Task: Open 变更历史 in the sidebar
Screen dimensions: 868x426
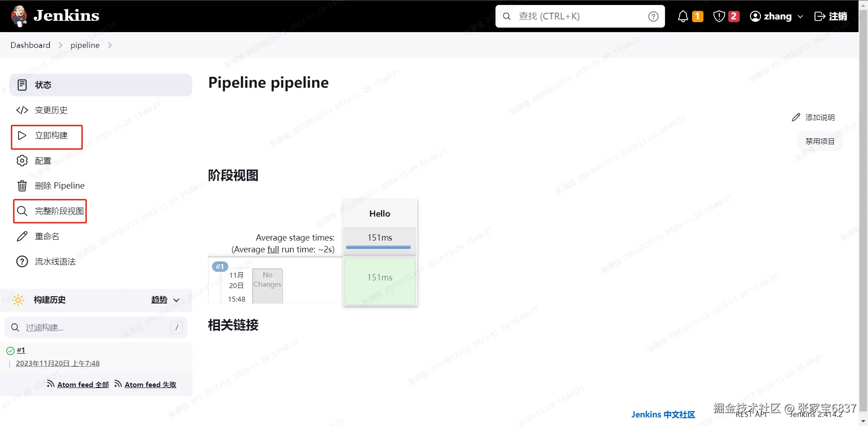Action: coord(51,110)
